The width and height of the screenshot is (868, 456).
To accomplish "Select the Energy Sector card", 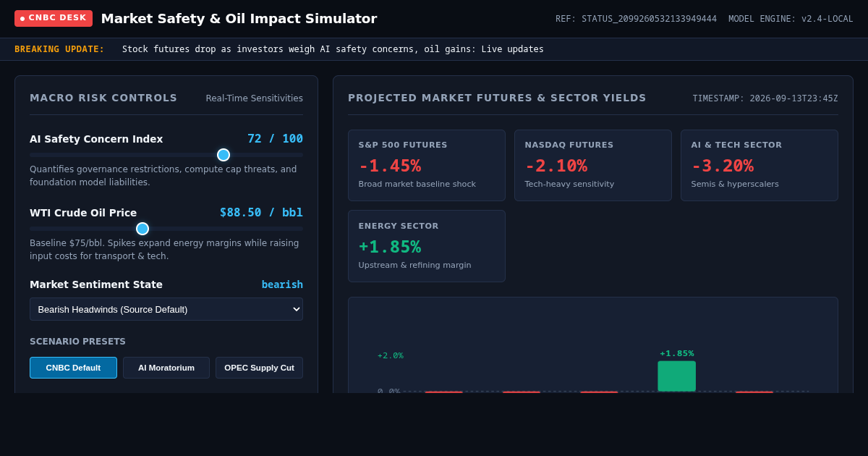I will click(x=427, y=246).
